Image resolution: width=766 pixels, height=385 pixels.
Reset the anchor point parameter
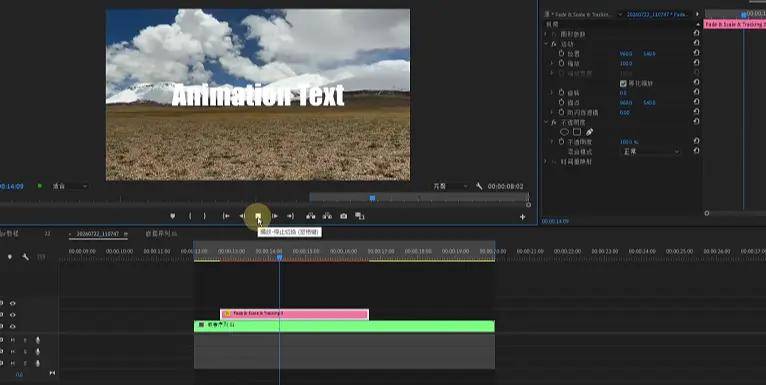click(696, 102)
